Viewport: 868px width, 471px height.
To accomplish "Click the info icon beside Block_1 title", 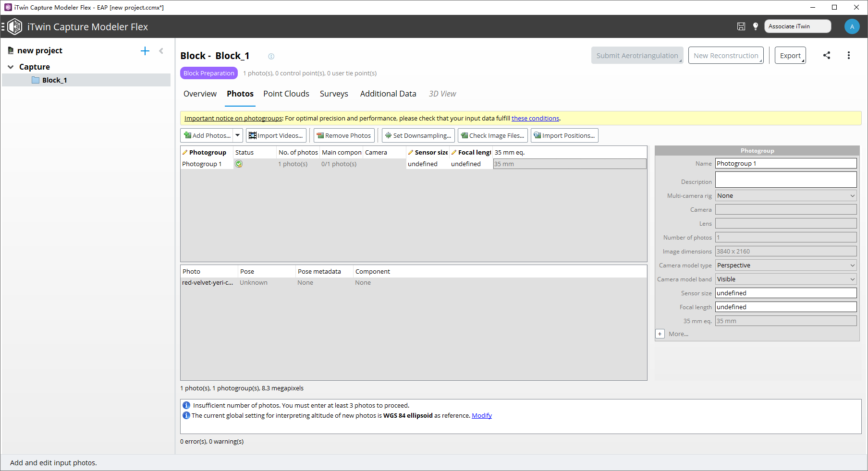I will coord(271,56).
